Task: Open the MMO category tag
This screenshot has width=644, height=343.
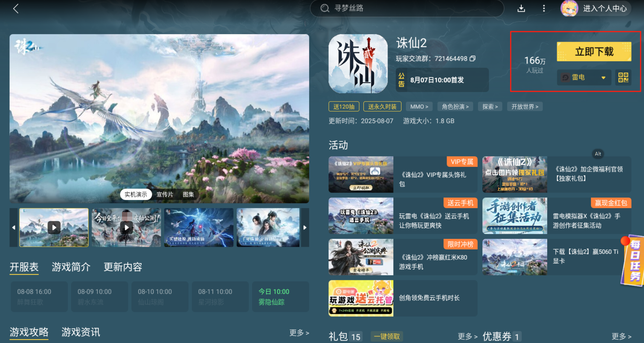Action: pos(419,106)
